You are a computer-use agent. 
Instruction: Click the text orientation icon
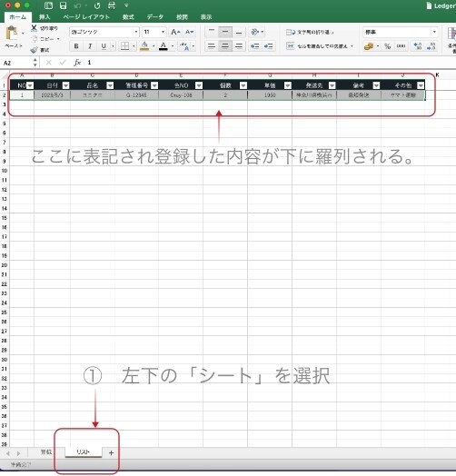click(x=254, y=32)
